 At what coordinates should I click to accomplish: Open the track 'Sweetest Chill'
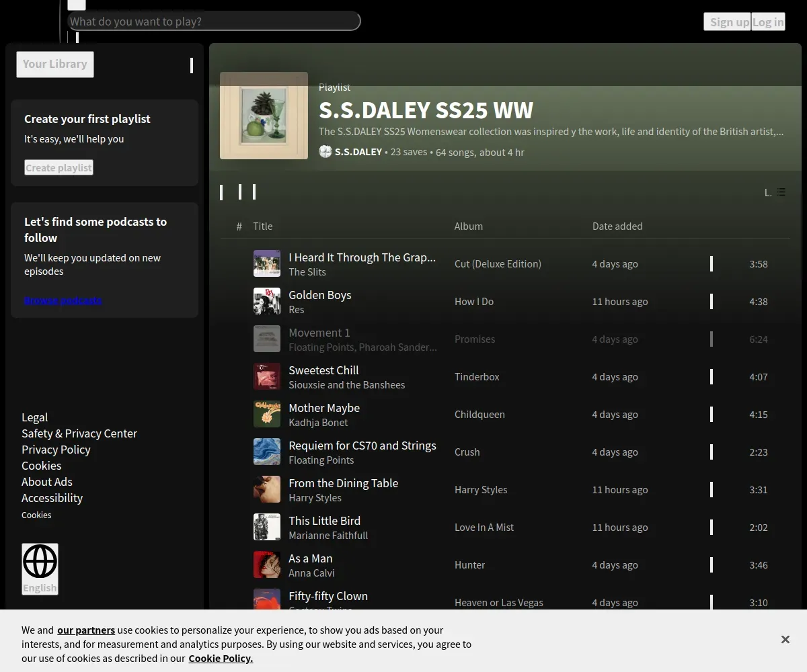click(x=323, y=370)
